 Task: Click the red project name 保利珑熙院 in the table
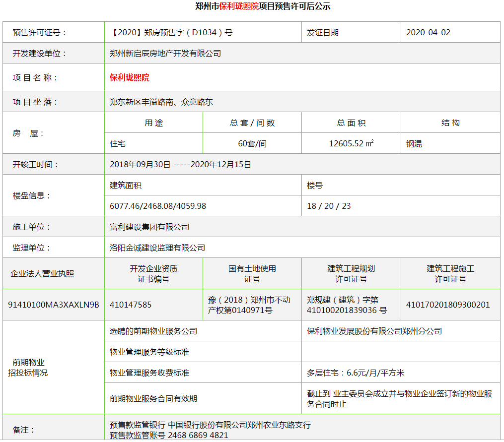130,77
